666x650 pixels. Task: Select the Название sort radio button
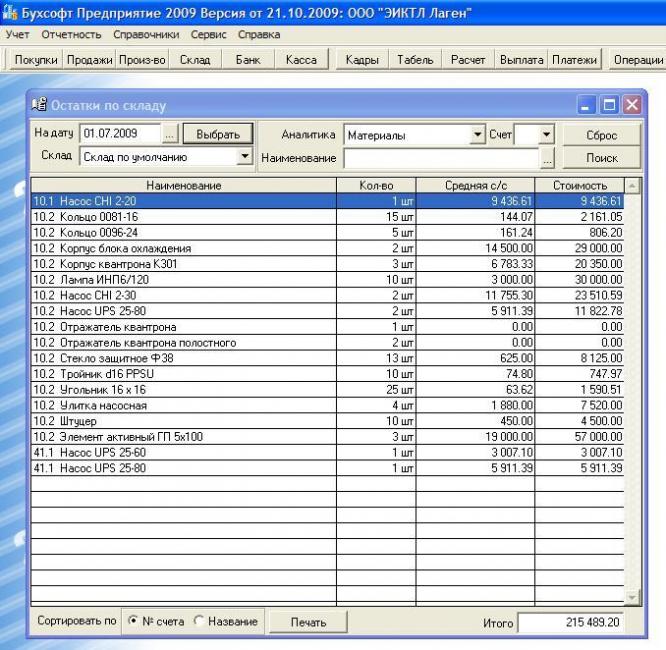tap(198, 622)
